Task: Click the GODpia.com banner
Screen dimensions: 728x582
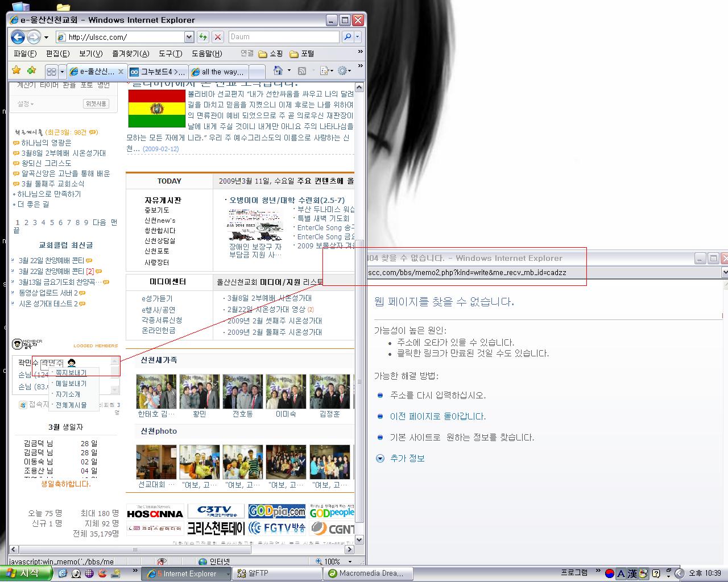Action: (277, 511)
